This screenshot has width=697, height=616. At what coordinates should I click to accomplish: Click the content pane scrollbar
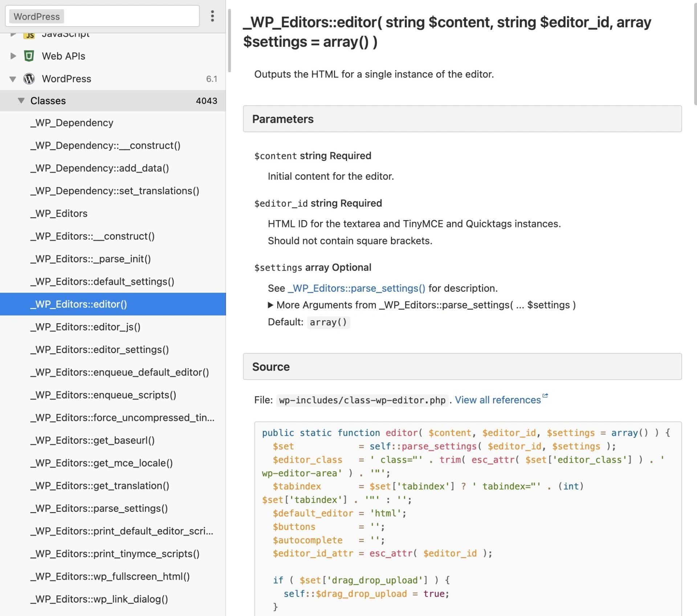(695, 54)
